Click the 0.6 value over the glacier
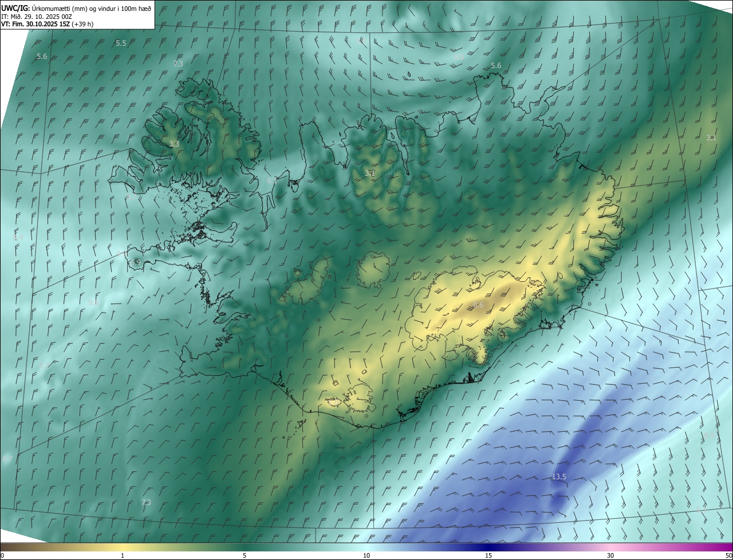Viewport: 733px width, 560px height. (x=478, y=305)
